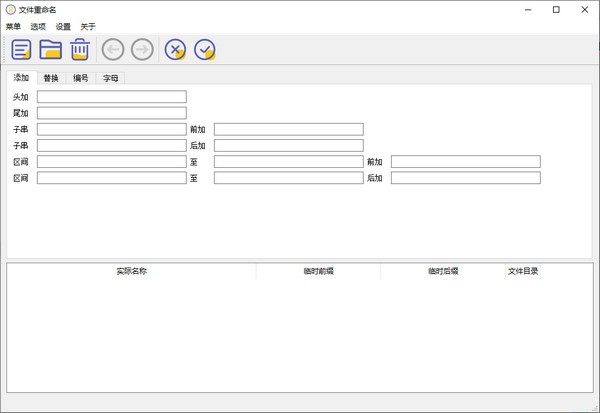Click the trash bin clear icon

[x=80, y=50]
